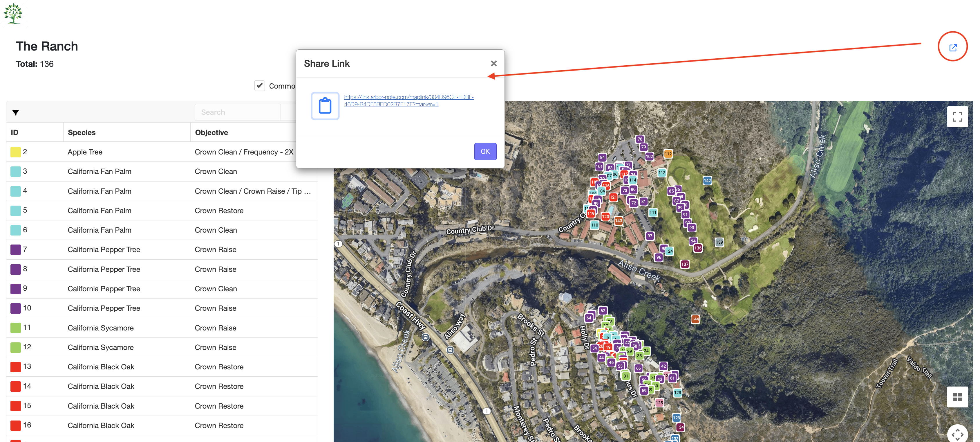The width and height of the screenshot is (980, 442).
Task: Click map marker 111
Action: [x=653, y=213]
